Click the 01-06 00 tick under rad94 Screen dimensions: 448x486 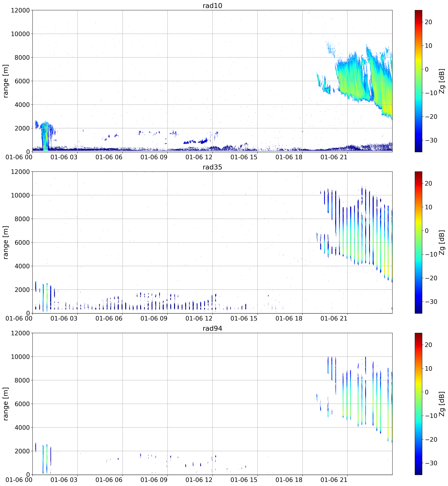(x=19, y=480)
